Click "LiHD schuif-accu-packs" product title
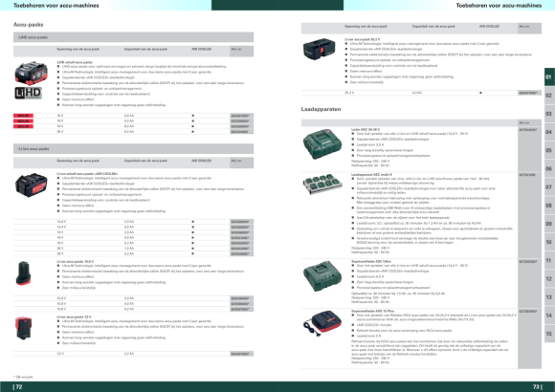 (75, 62)
